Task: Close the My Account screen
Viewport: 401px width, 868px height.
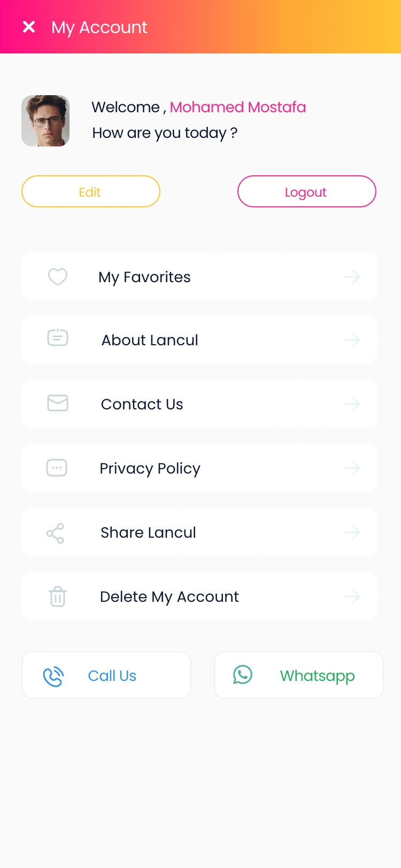Action: [x=29, y=27]
